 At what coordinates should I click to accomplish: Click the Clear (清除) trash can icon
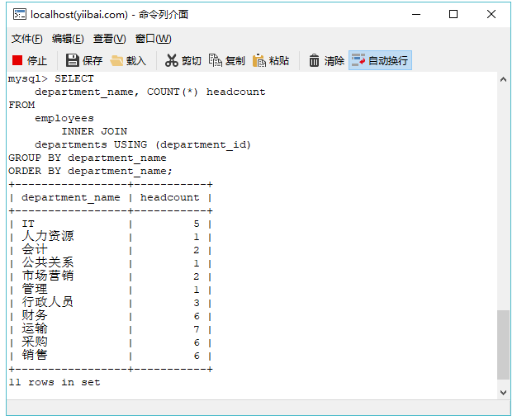pyautogui.click(x=314, y=60)
